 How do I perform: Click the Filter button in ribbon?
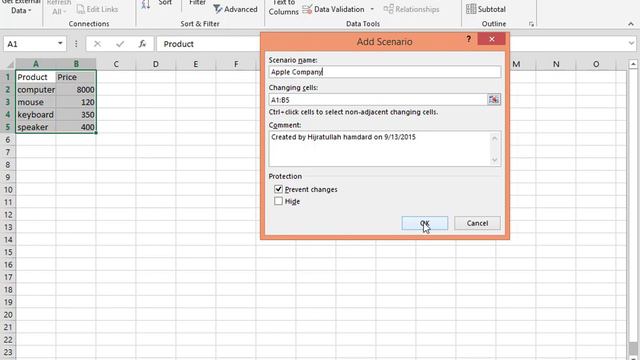tap(197, 3)
